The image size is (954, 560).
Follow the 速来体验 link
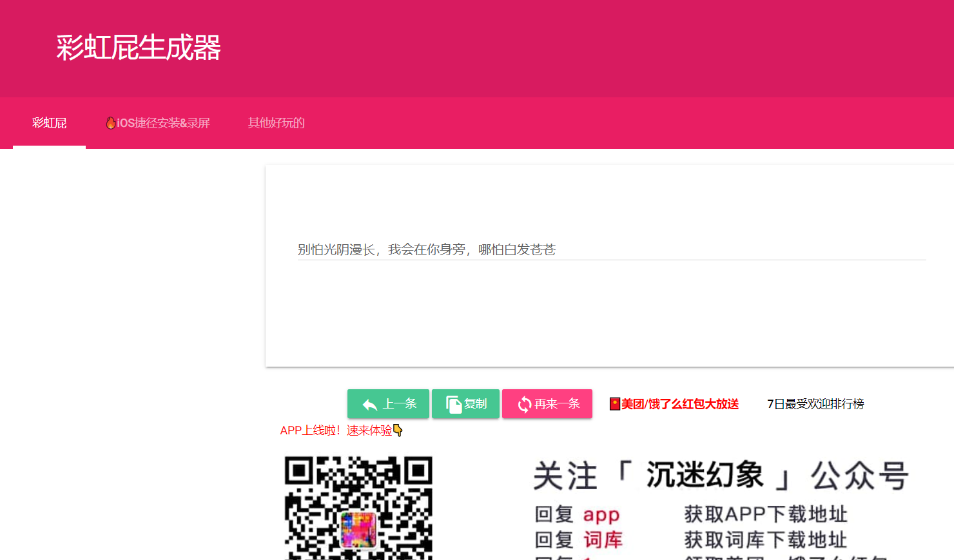369,430
